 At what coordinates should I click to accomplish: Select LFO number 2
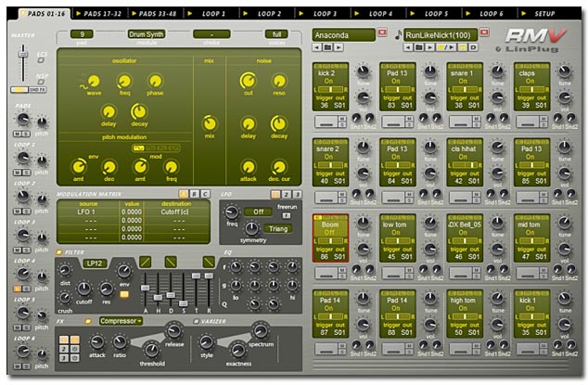pos(287,195)
